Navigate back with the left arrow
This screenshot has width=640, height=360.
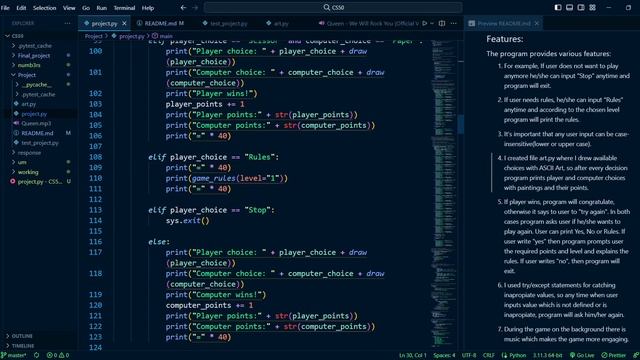pos(183,7)
